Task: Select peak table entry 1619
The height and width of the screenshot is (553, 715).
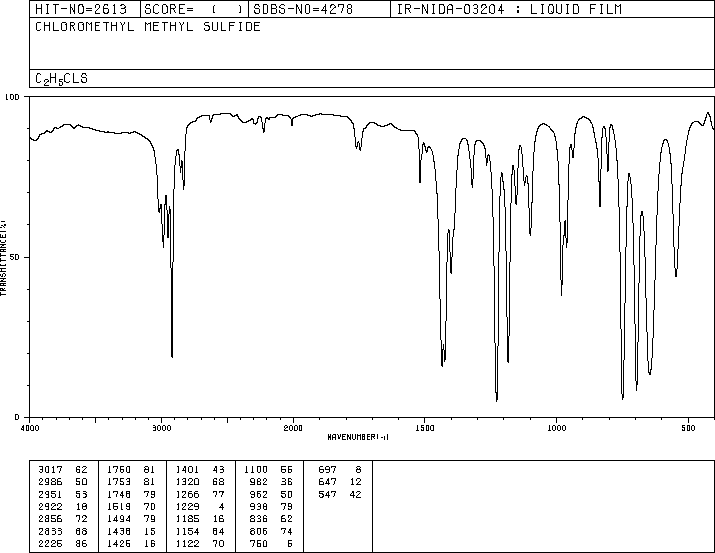Action: click(x=131, y=506)
